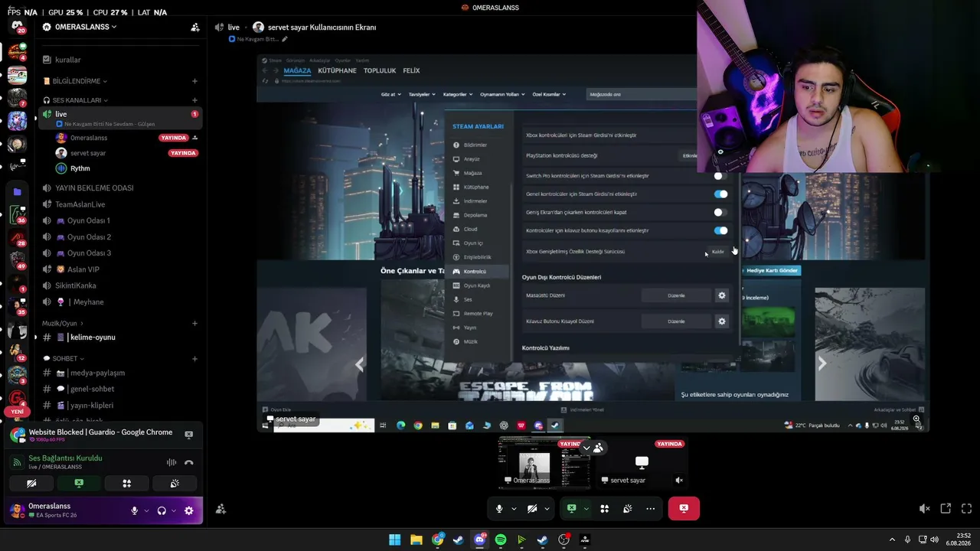The width and height of the screenshot is (980, 551).
Task: Click the invite friends icon below the stream
Action: click(220, 509)
